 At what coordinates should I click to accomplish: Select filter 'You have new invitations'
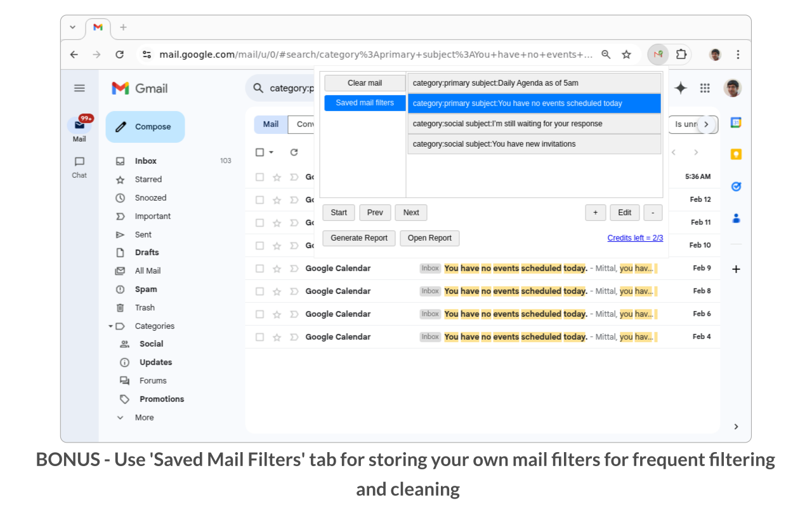(534, 144)
